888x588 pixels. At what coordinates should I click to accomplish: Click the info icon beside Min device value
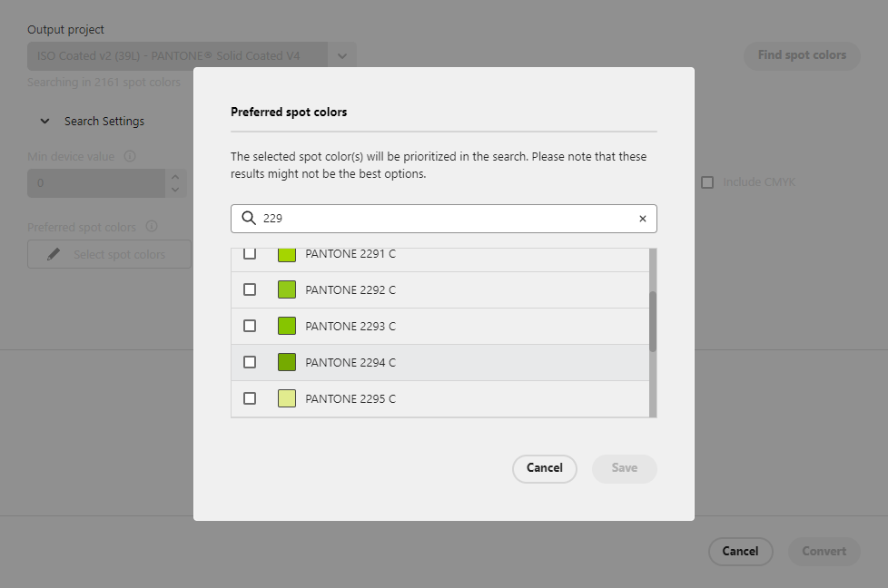tap(130, 156)
